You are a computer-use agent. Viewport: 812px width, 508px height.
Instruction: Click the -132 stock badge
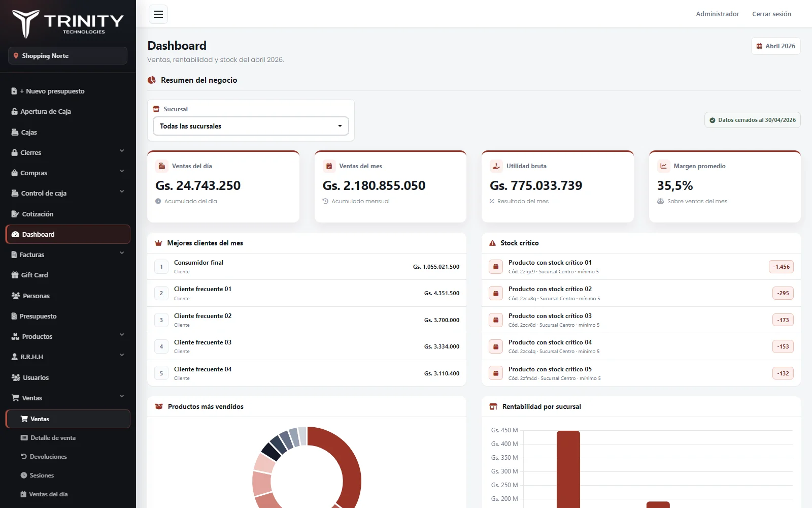[x=783, y=373]
